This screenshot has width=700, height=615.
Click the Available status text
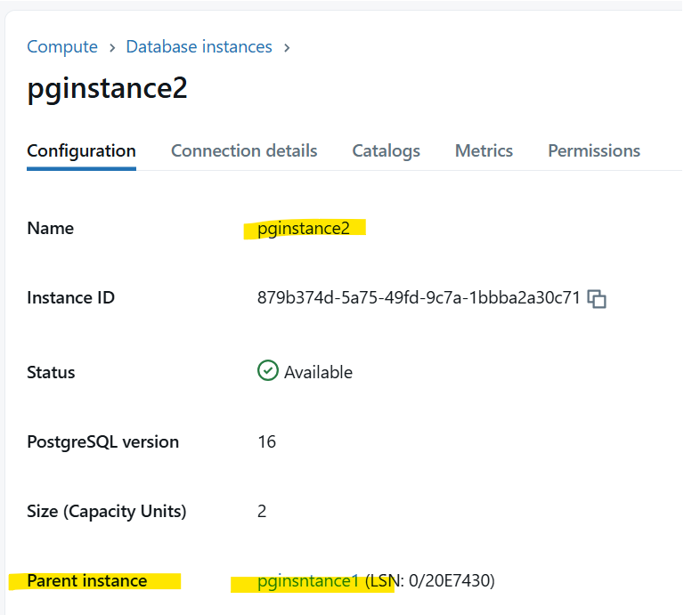(318, 372)
